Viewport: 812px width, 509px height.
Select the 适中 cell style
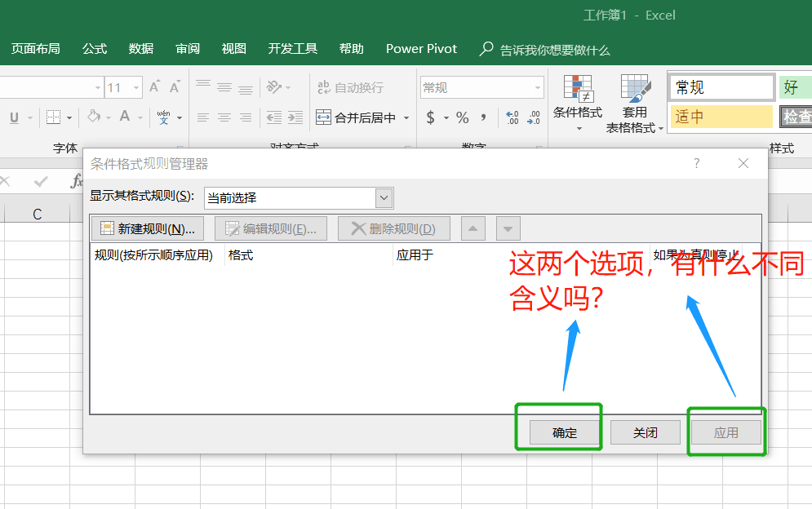point(722,117)
